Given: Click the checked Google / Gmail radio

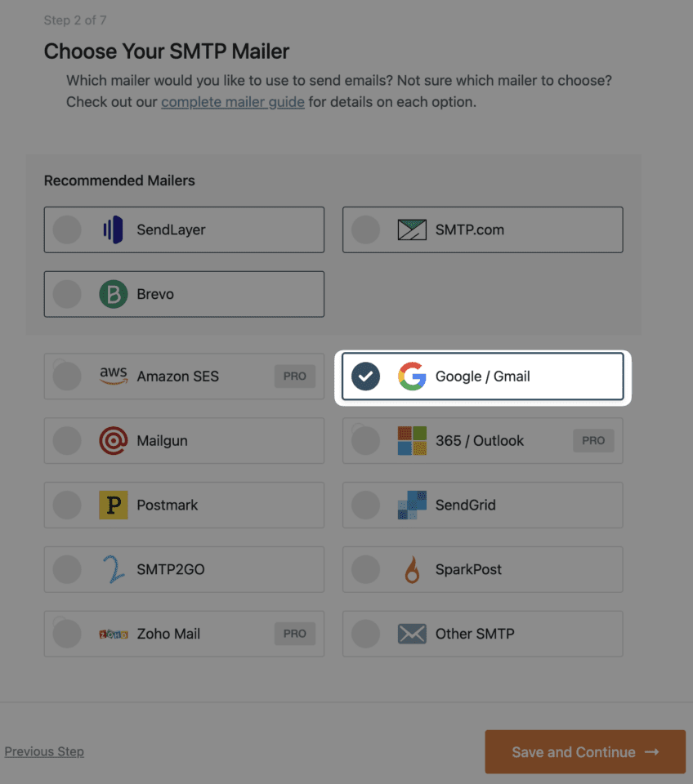Looking at the screenshot, I should (x=365, y=376).
